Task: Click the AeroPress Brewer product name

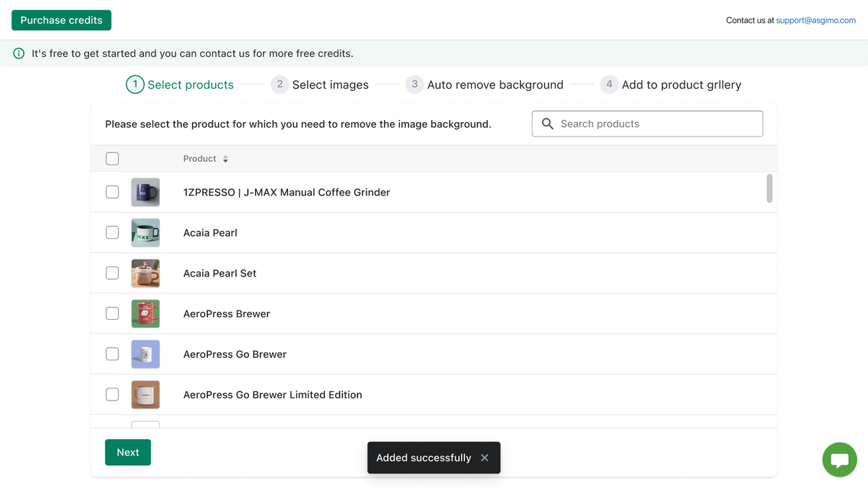Action: click(x=226, y=314)
